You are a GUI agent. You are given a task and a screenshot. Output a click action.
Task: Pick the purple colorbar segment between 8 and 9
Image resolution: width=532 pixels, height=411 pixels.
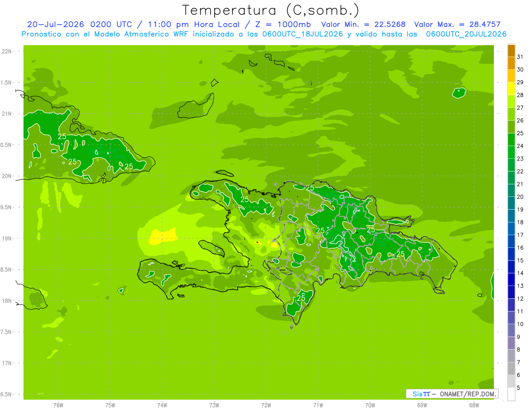[x=511, y=343]
